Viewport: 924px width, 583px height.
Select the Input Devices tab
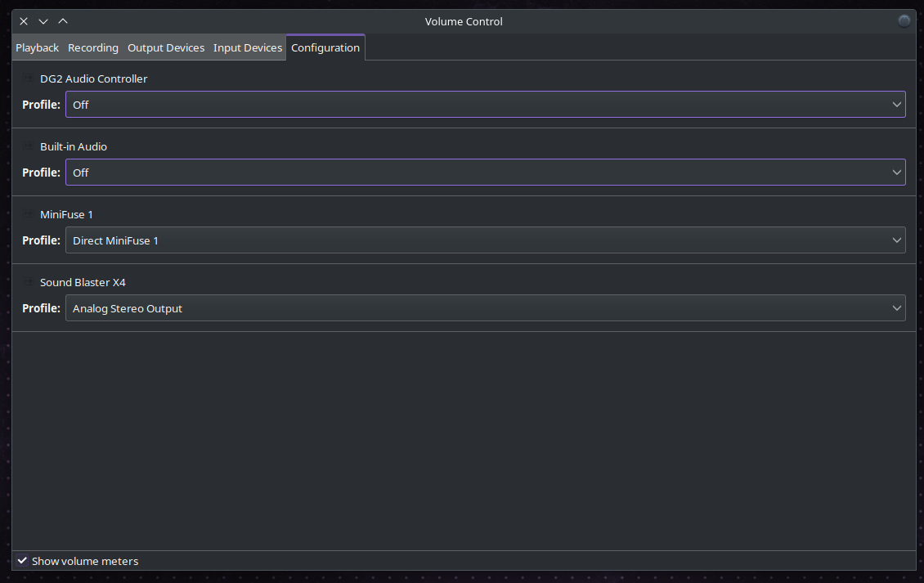click(x=248, y=47)
